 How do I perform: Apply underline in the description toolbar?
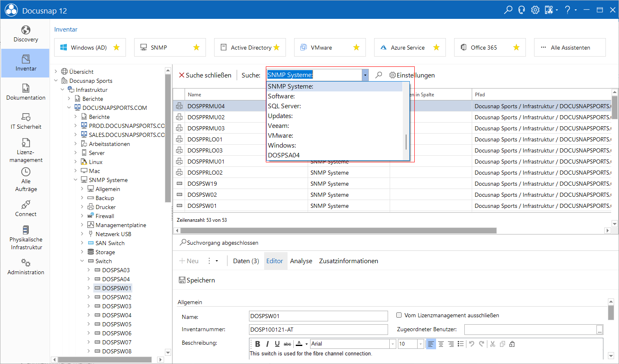click(x=277, y=344)
